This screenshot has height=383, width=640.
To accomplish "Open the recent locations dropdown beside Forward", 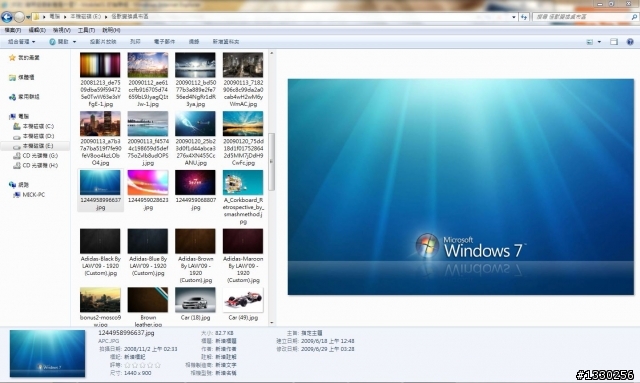I will point(28,17).
